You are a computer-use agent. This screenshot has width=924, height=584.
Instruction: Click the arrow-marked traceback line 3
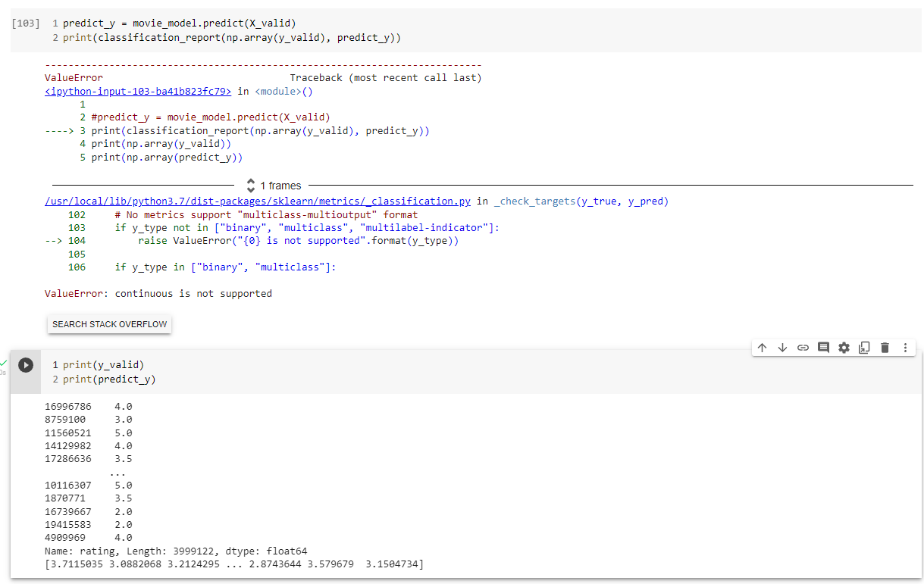coord(237,131)
